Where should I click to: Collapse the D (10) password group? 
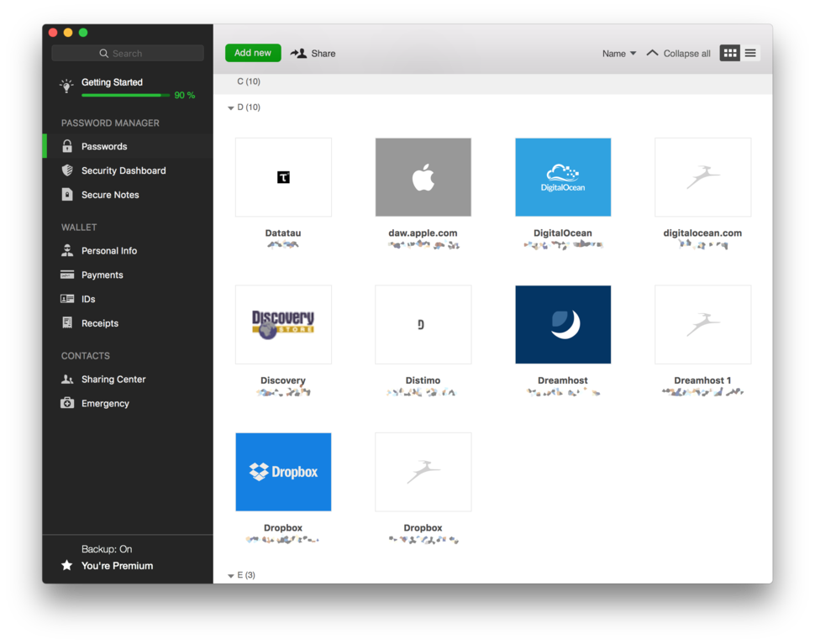point(230,107)
